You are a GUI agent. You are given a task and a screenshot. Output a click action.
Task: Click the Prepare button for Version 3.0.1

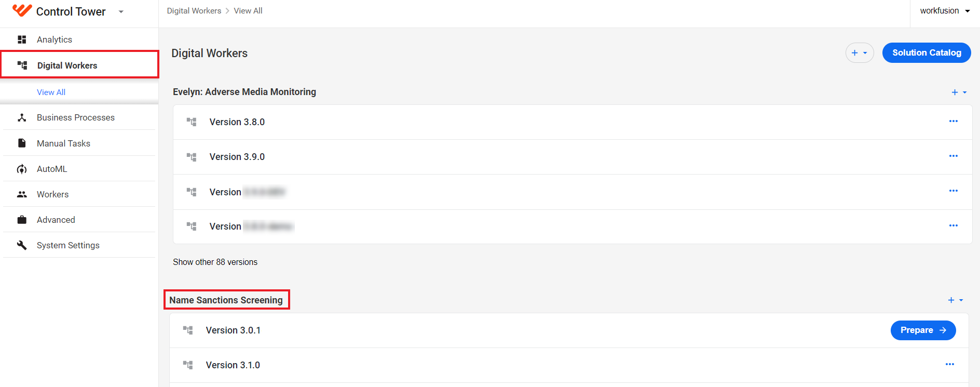click(923, 330)
